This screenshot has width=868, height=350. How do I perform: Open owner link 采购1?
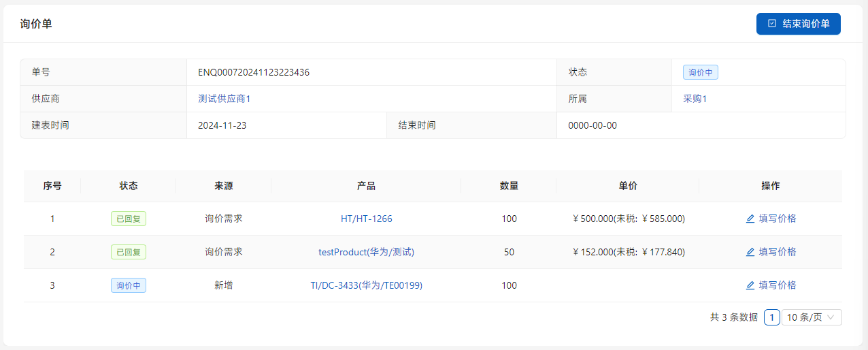(x=695, y=99)
